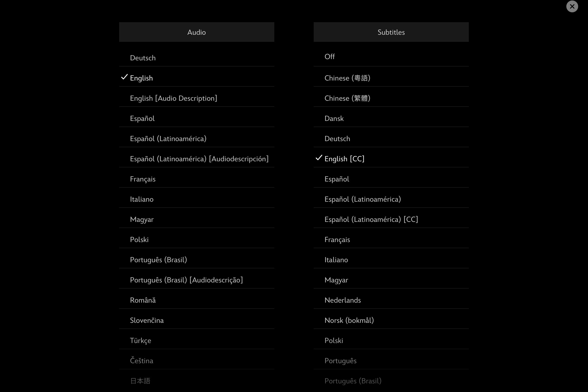Enable Dansk subtitle option

click(334, 118)
